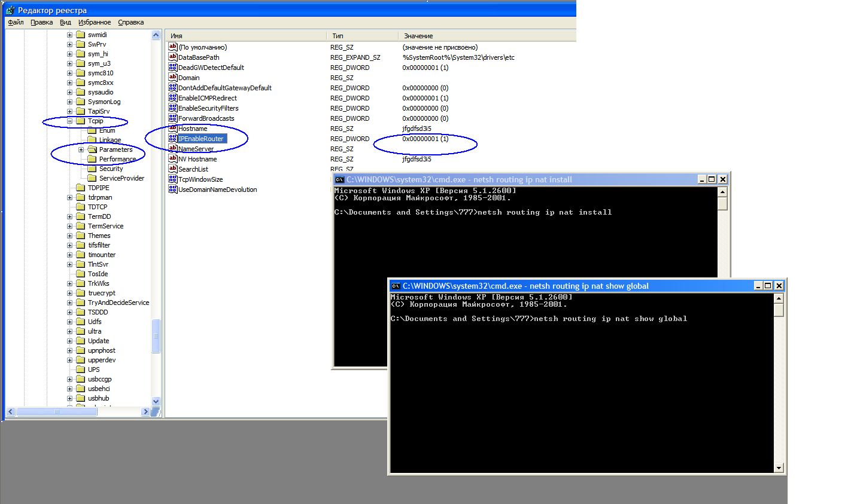Open the Избранное menu
848x504 pixels.
(95, 23)
